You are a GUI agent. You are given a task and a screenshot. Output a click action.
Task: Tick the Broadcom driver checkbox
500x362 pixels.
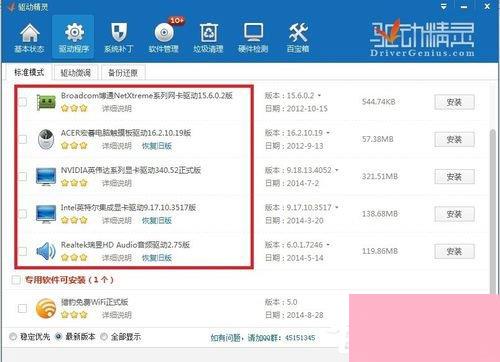tap(22, 102)
